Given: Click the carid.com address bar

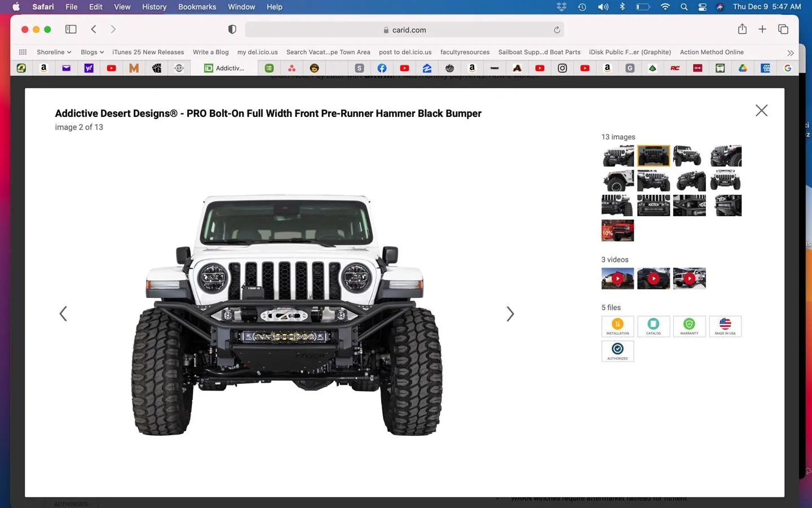Looking at the screenshot, I should coord(404,30).
